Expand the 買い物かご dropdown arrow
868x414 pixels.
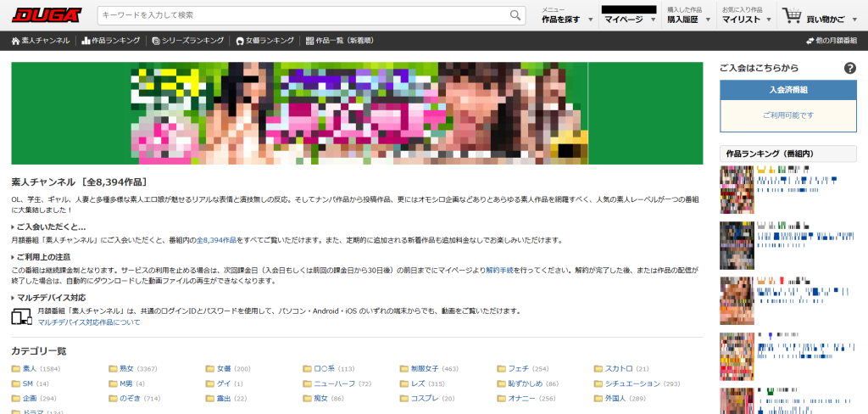pos(856,20)
